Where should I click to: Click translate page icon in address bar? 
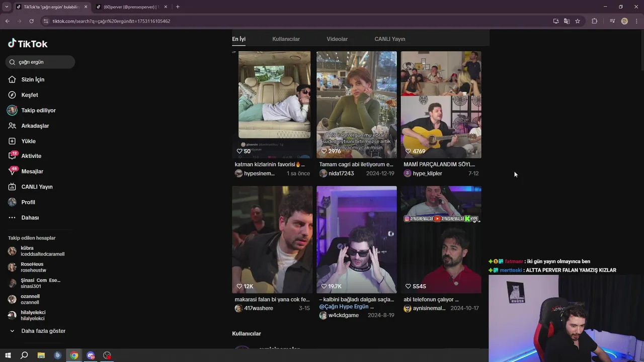(567, 21)
